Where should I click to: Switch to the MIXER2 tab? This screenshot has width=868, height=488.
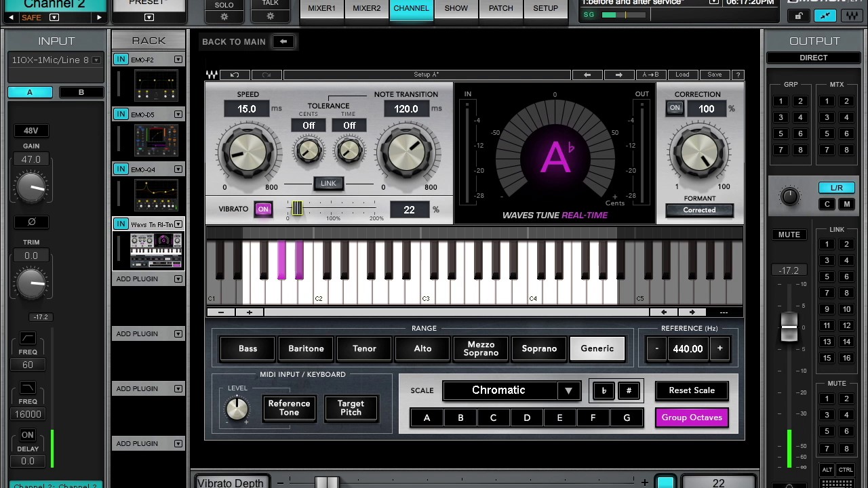click(x=366, y=8)
